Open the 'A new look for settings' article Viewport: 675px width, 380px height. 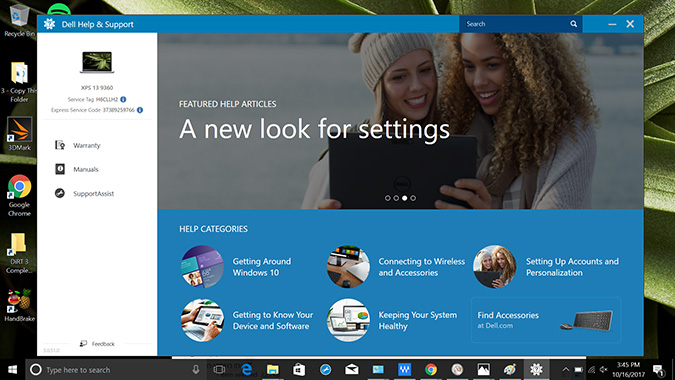[x=314, y=130]
